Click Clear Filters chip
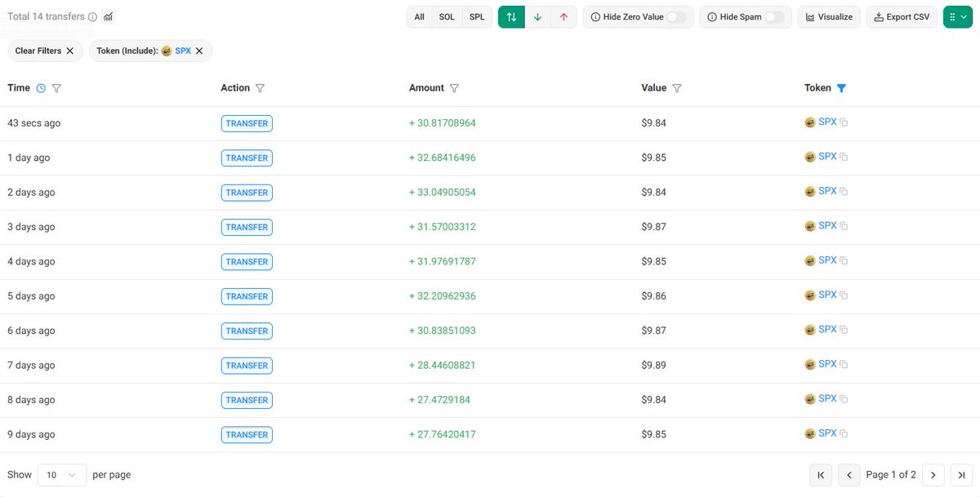The height and width of the screenshot is (497, 980). pos(45,51)
